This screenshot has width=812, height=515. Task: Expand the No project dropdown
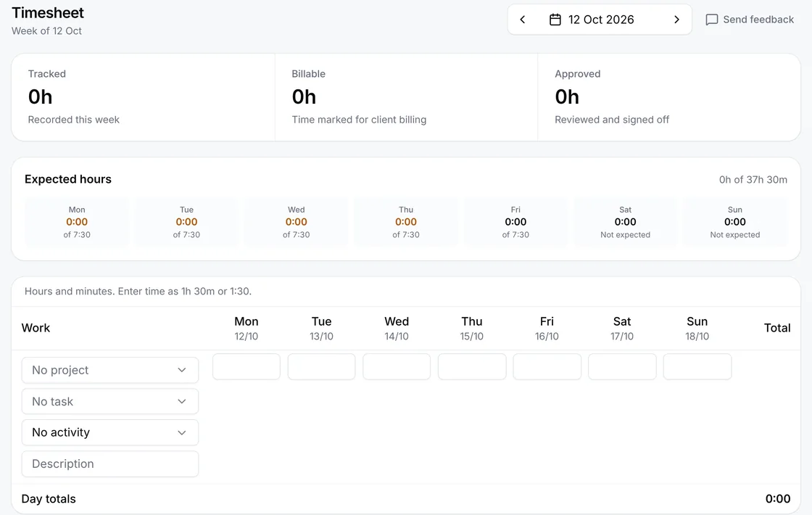(x=109, y=370)
